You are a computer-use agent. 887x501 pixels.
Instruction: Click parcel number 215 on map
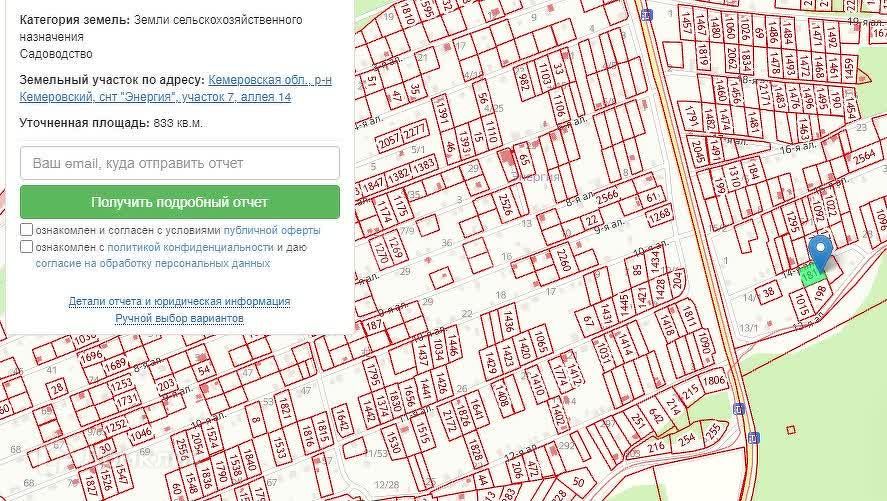(690, 392)
